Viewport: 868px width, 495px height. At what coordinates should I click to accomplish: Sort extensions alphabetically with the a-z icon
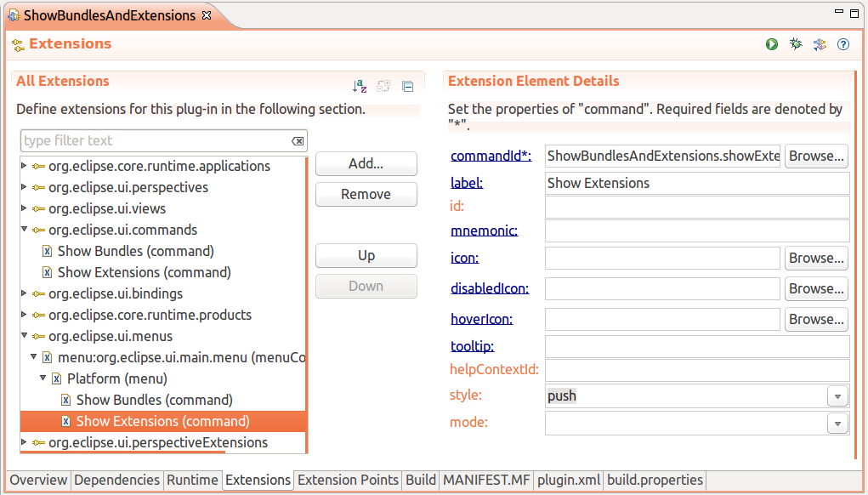point(360,87)
